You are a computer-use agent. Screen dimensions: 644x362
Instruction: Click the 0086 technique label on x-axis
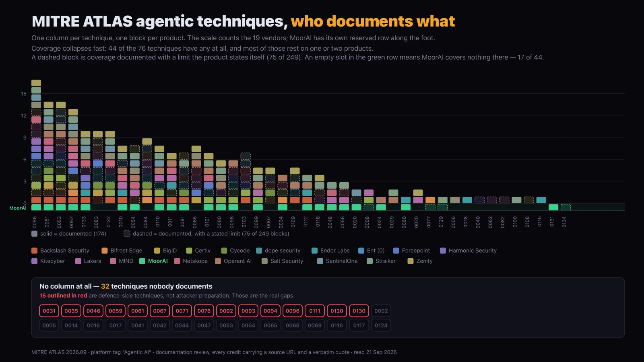coord(35,222)
